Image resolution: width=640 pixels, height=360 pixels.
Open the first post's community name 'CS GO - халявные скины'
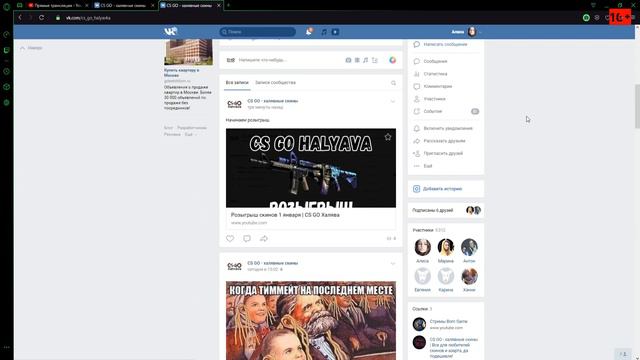(273, 101)
